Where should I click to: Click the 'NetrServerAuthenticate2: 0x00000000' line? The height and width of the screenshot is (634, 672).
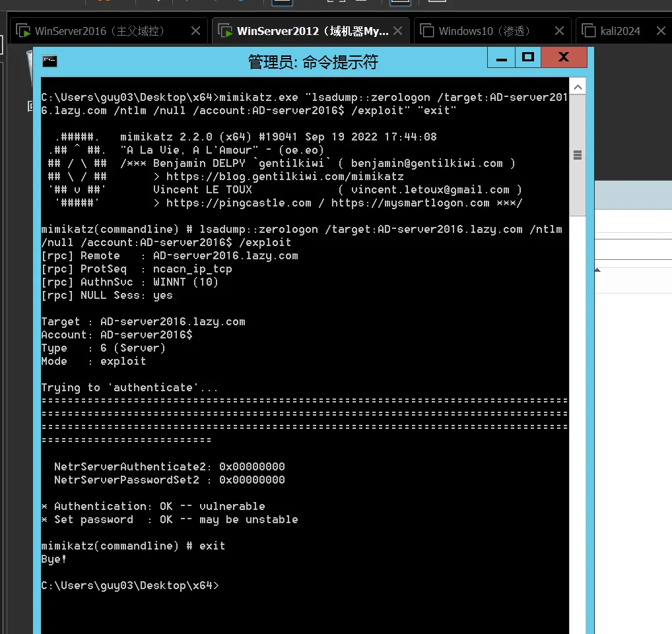pyautogui.click(x=170, y=466)
